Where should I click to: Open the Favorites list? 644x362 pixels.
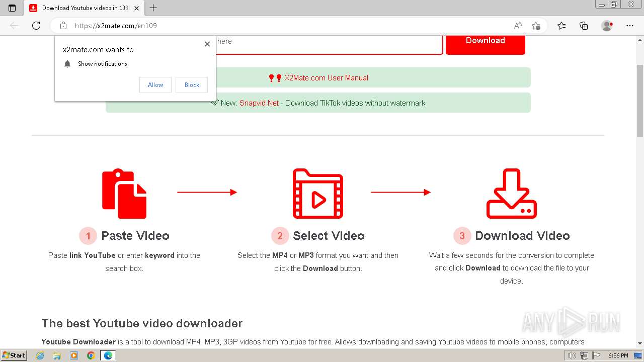coord(561,26)
